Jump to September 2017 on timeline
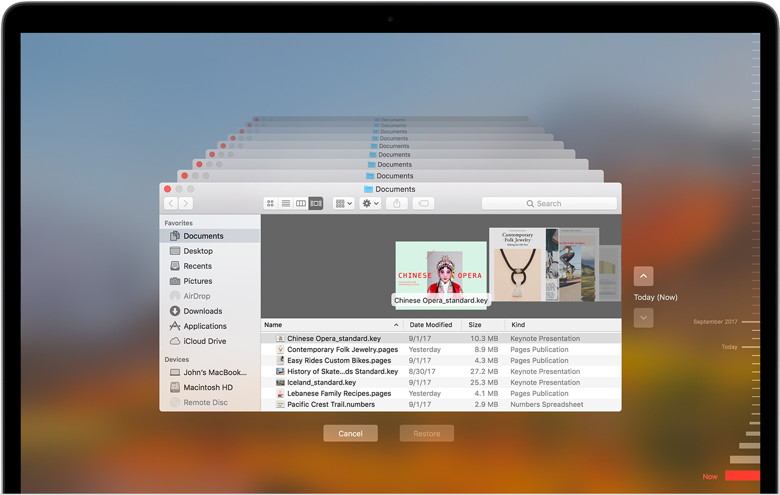 pos(715,322)
